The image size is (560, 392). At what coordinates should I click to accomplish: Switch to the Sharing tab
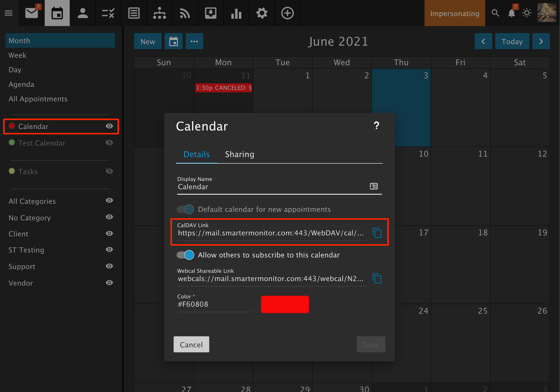point(239,154)
